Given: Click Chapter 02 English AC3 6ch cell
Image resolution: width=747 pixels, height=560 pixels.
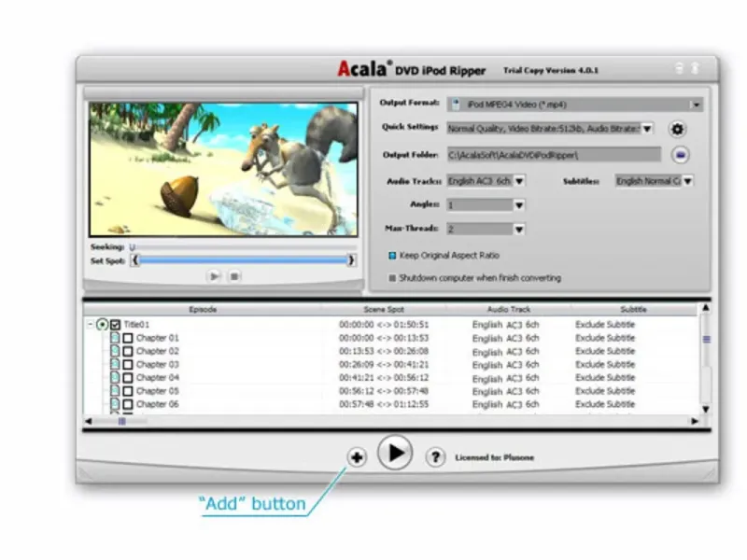Looking at the screenshot, I should point(505,352).
